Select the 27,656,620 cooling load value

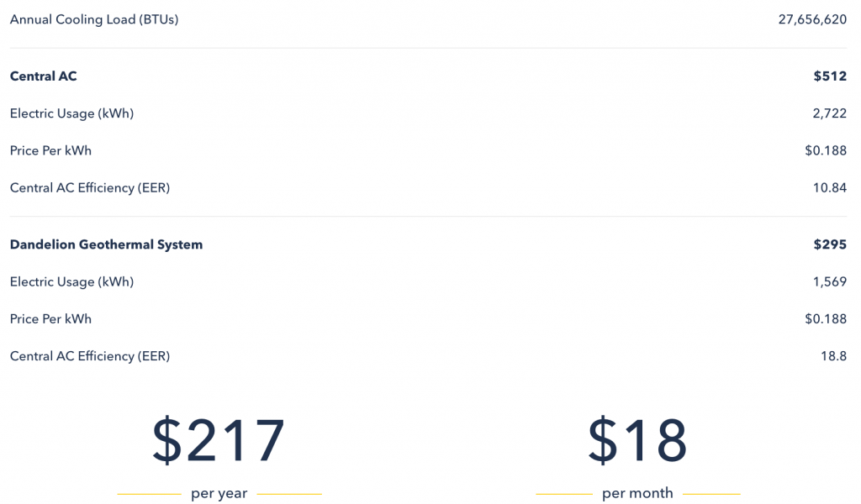[x=812, y=20]
